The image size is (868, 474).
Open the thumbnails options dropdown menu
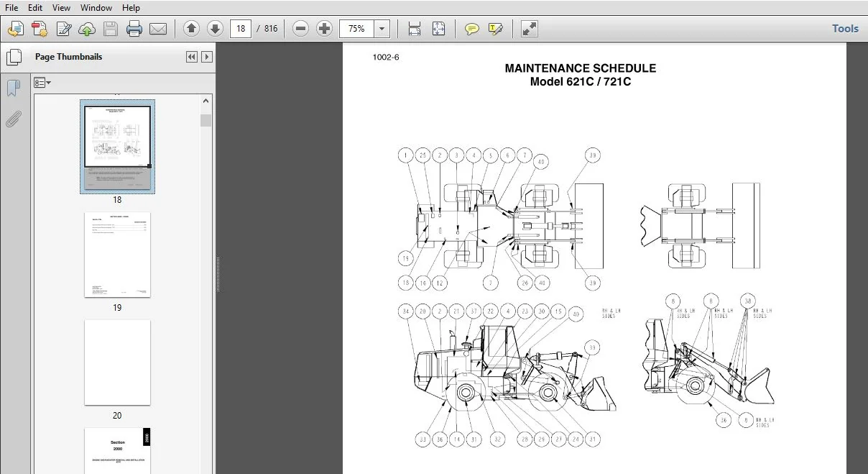coord(42,83)
